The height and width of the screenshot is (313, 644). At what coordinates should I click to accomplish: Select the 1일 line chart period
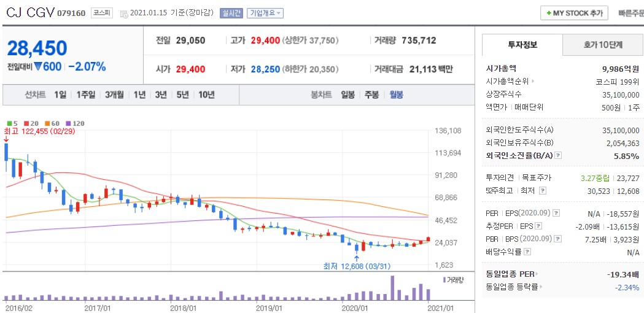click(x=60, y=95)
